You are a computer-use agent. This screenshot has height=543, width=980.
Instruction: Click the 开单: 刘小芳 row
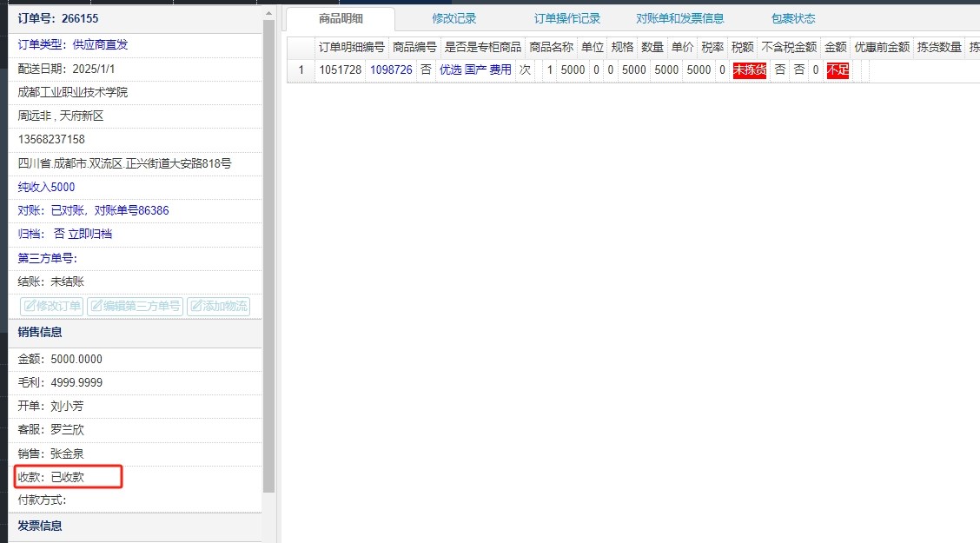pyautogui.click(x=135, y=406)
